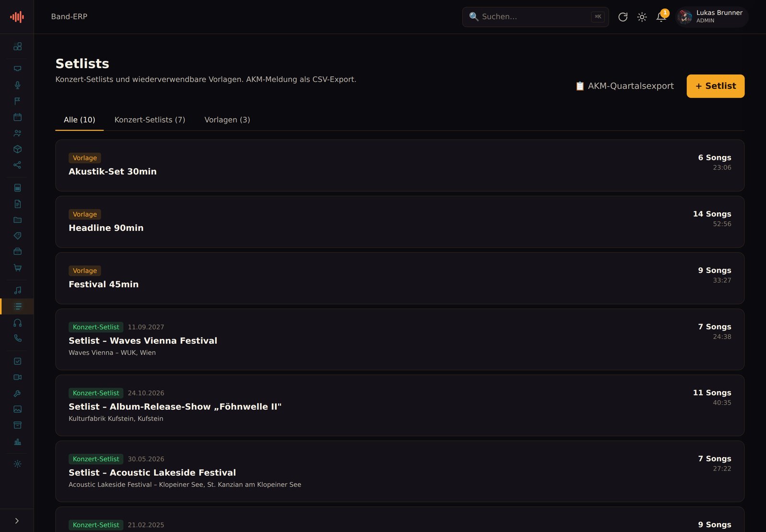Viewport: 766px width, 532px height.
Task: Open the video camera icon in the sidebar
Action: (17, 377)
